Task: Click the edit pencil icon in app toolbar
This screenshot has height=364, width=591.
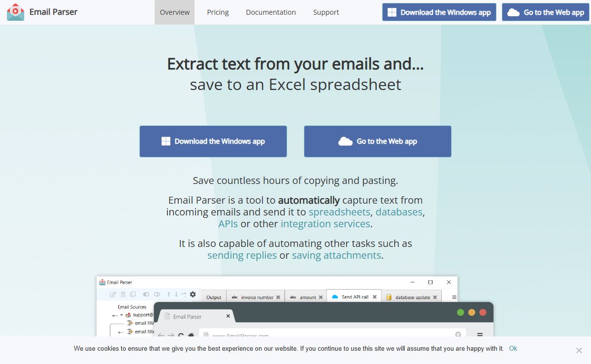Action: point(113,295)
